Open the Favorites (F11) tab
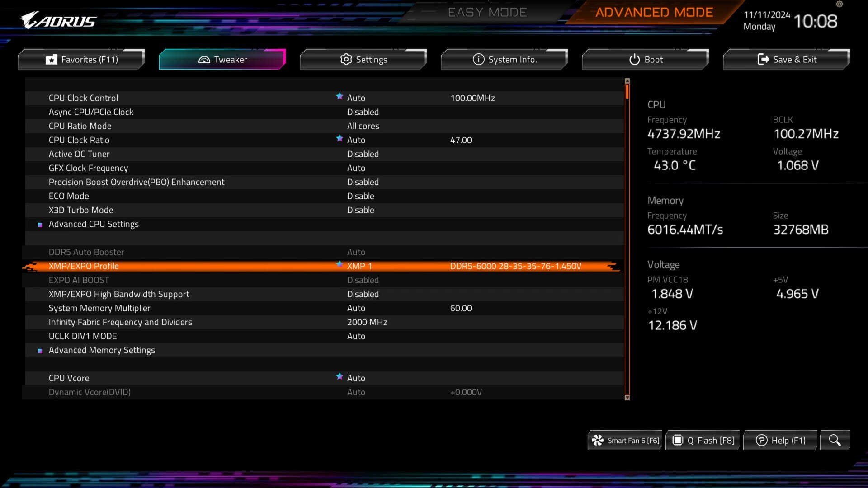Viewport: 868px width, 488px height. pos(81,59)
